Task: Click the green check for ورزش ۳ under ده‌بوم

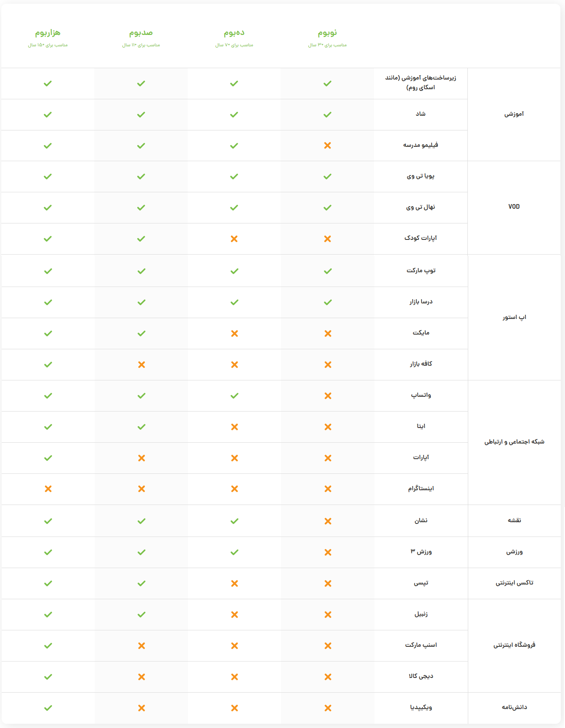Action: pyautogui.click(x=234, y=552)
